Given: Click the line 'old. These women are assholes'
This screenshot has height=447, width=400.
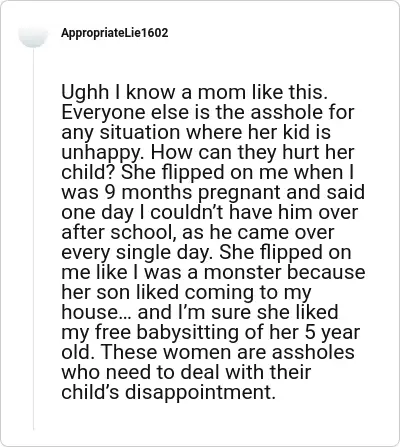Looking at the screenshot, I should pos(208,352).
